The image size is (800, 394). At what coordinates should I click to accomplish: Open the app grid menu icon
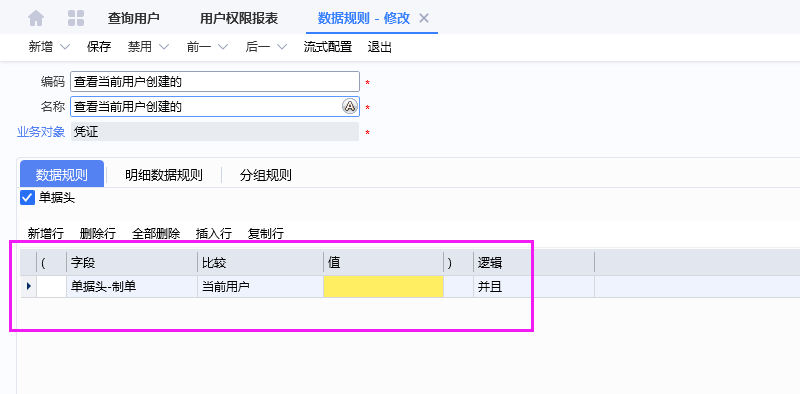[76, 18]
